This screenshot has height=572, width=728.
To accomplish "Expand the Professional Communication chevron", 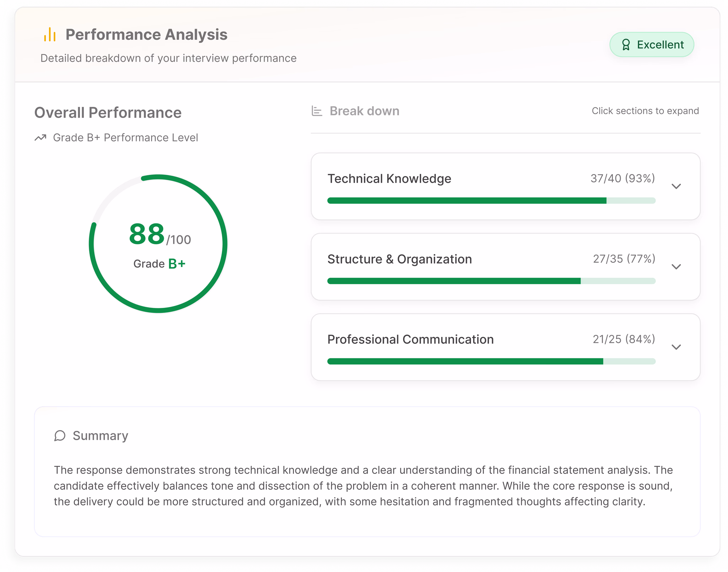I will coord(676,347).
